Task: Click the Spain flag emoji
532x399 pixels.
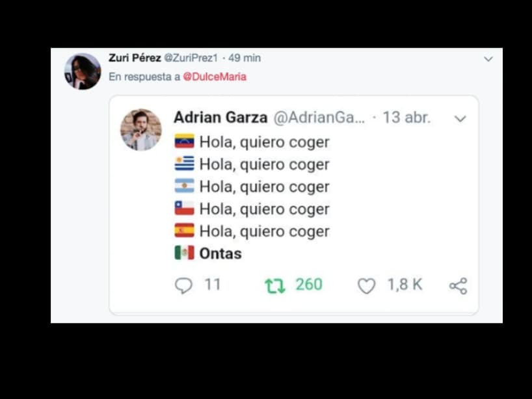Action: [184, 231]
